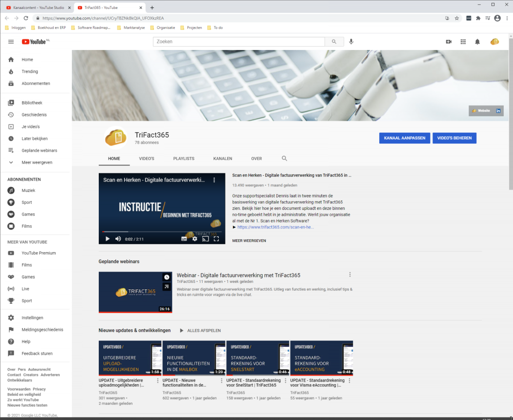513x420 pixels.
Task: Mute the featured video volume
Action: tap(118, 239)
